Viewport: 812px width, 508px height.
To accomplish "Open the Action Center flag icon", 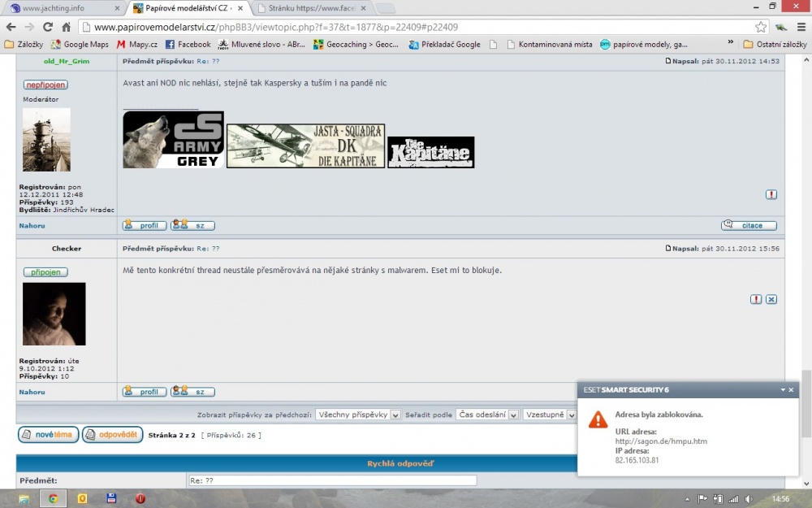I will (702, 499).
